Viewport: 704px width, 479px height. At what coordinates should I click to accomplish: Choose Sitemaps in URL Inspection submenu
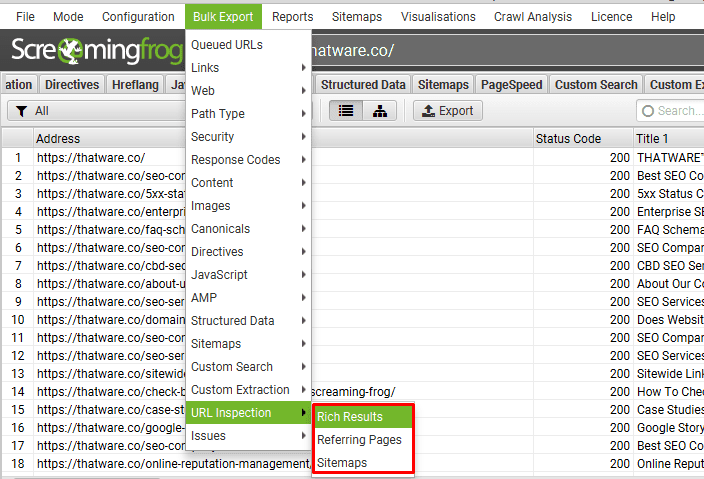click(363, 462)
